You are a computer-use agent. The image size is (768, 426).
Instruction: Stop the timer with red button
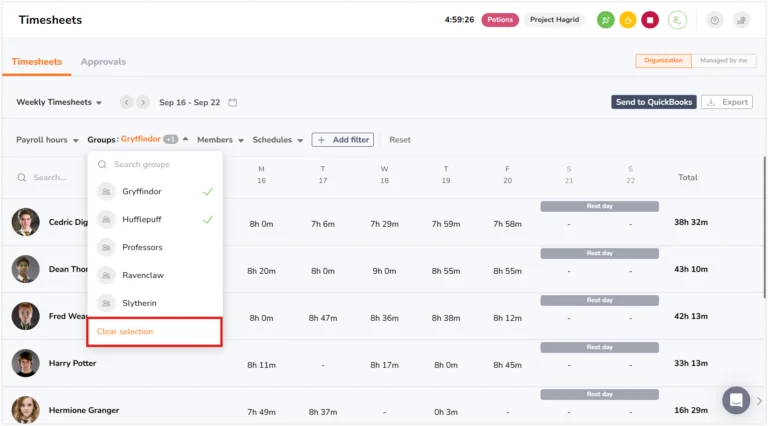650,20
